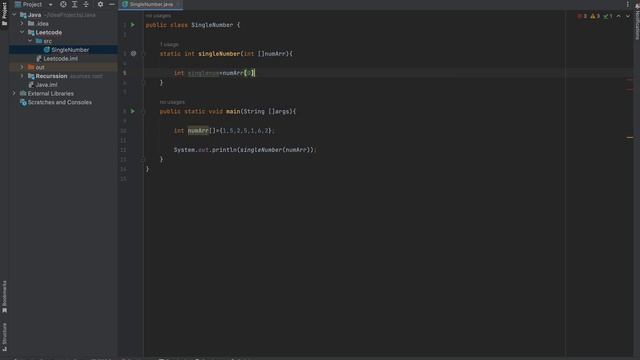This screenshot has width=640, height=360.
Task: Click the Select Opened File target icon
Action: click(x=63, y=4)
